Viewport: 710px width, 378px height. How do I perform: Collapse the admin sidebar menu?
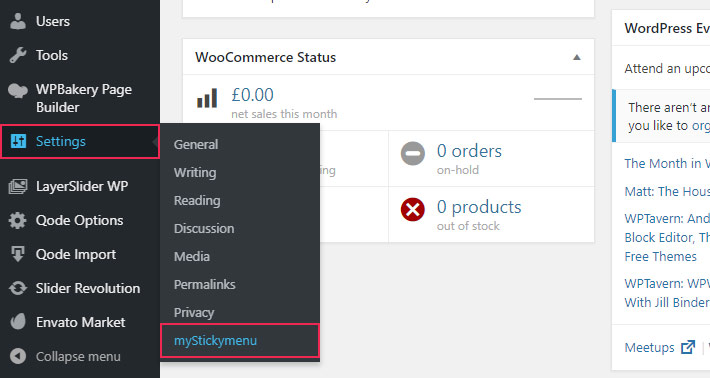[66, 356]
